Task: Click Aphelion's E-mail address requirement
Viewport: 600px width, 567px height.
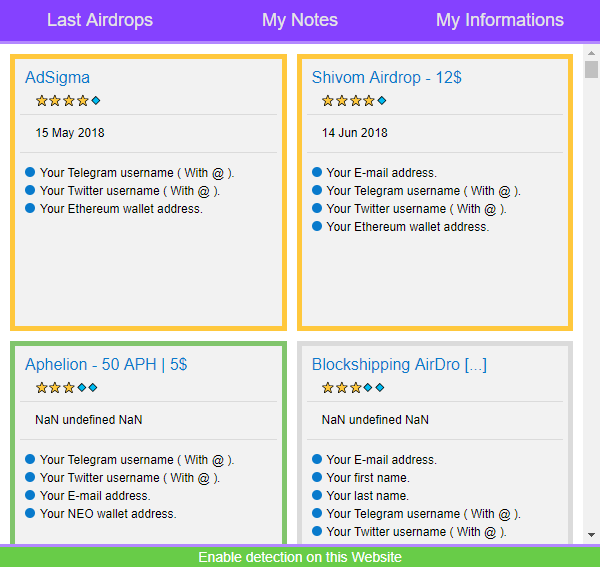Action: tap(88, 495)
